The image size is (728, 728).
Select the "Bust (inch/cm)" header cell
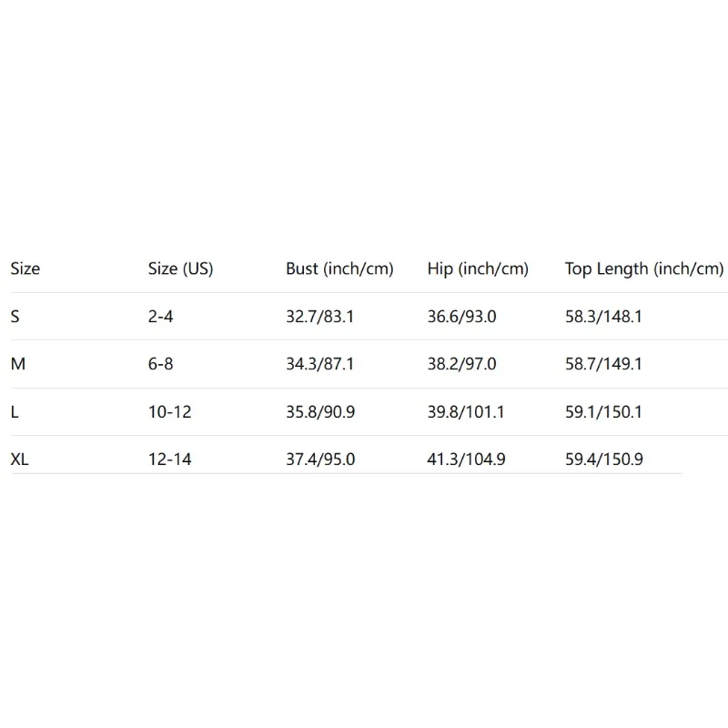coord(339,269)
